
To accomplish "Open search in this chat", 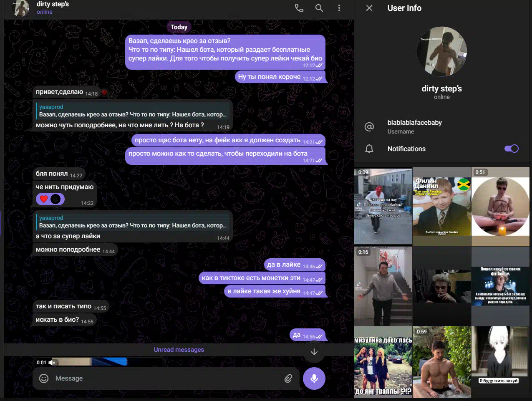I will [x=319, y=8].
